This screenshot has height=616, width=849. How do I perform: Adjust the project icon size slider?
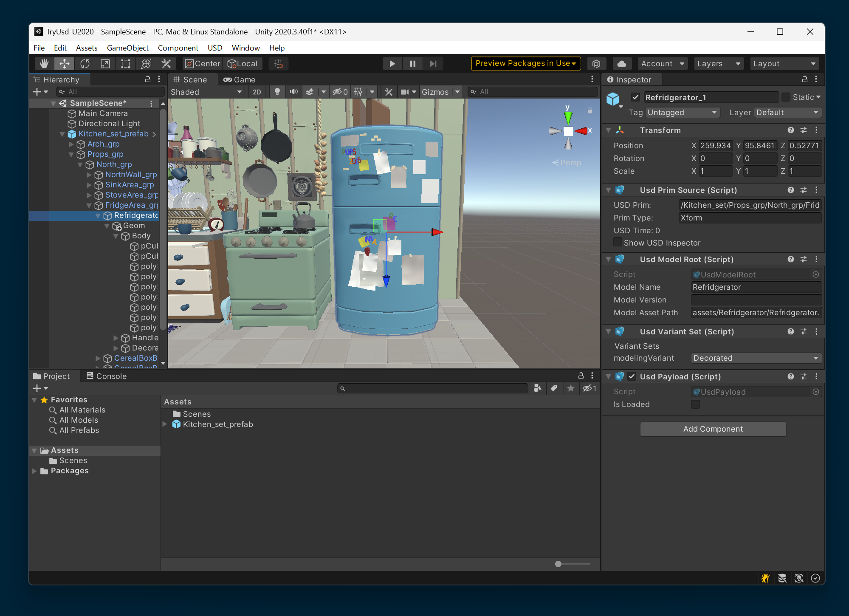point(558,564)
